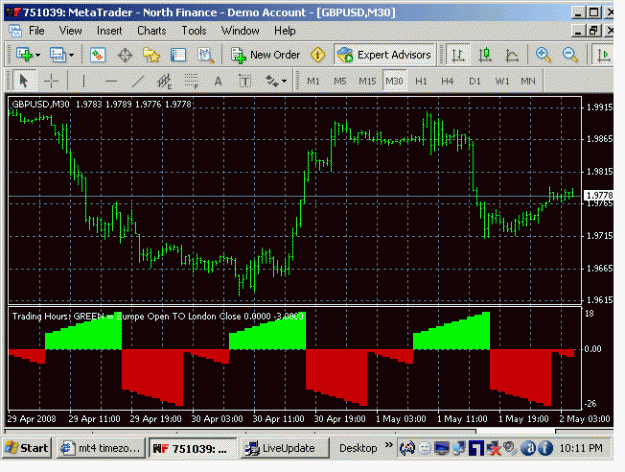Click the GBPUSD,M30 chart title text
The image size is (625, 472).
tap(40, 104)
